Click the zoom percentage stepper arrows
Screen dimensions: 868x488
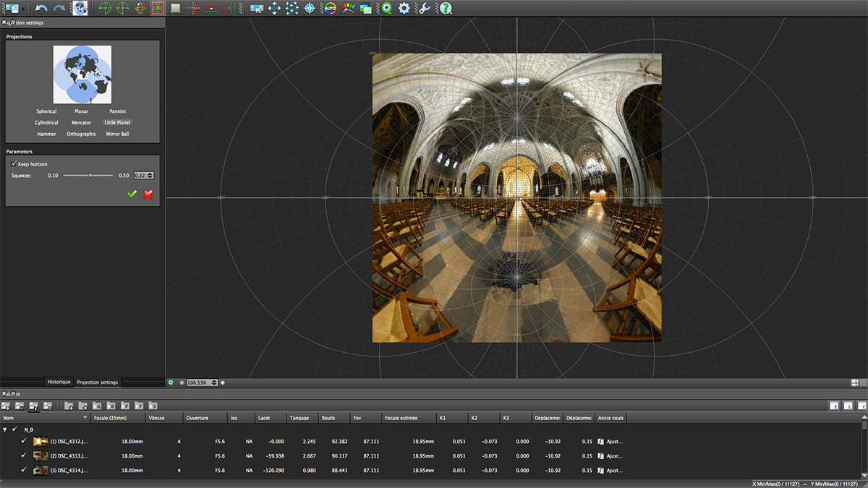coord(215,382)
